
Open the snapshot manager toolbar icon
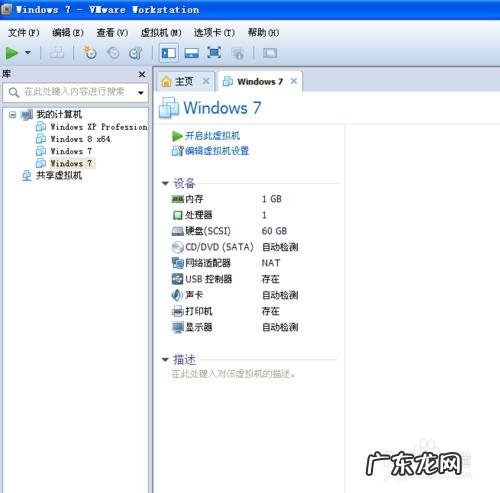pyautogui.click(x=136, y=53)
